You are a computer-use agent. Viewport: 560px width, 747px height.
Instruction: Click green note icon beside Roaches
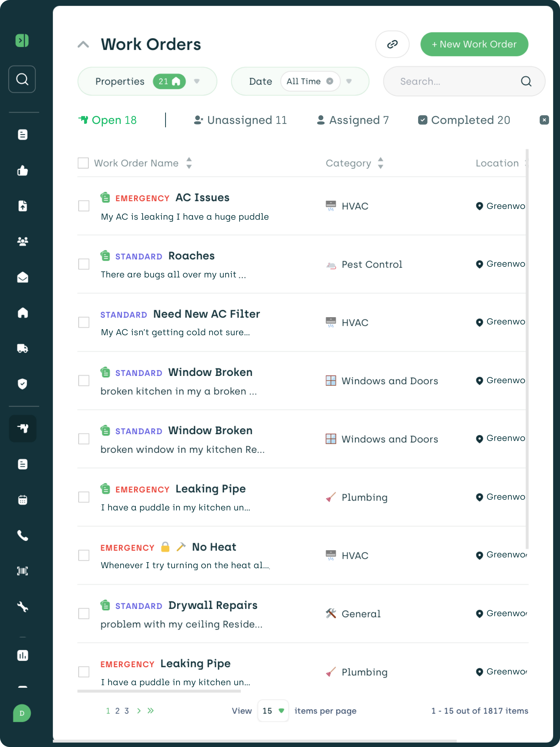(105, 256)
